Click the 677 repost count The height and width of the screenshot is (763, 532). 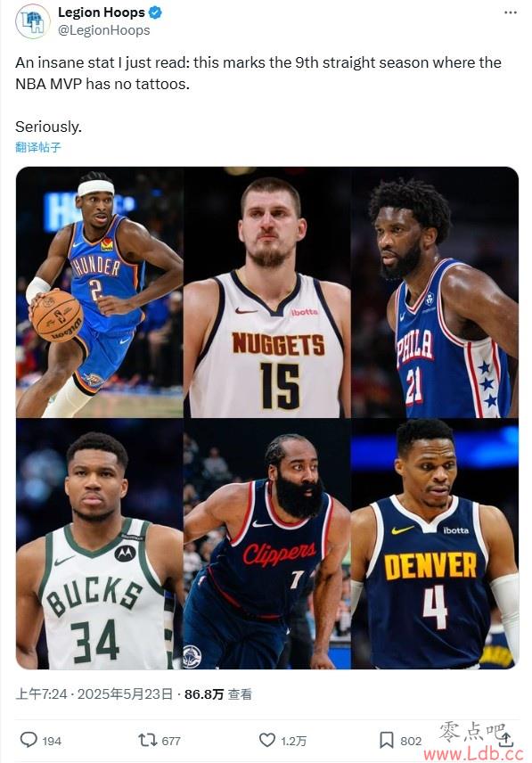tap(171, 741)
